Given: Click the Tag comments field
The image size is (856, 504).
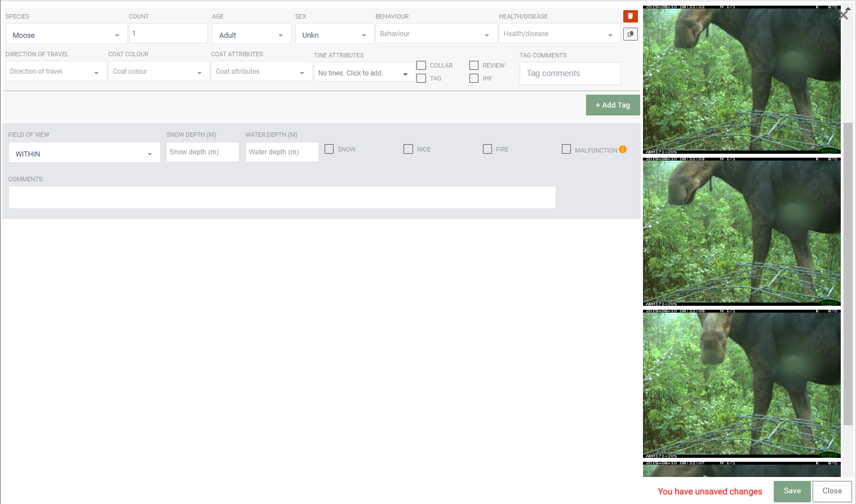Looking at the screenshot, I should click(x=570, y=73).
